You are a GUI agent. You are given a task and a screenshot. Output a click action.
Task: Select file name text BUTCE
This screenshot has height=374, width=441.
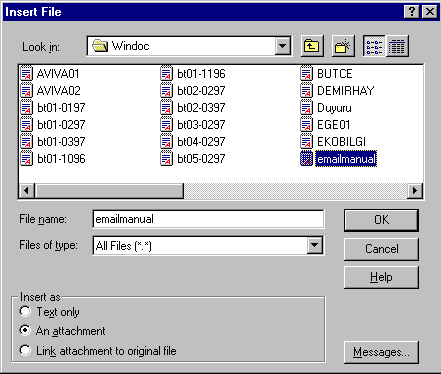[335, 74]
